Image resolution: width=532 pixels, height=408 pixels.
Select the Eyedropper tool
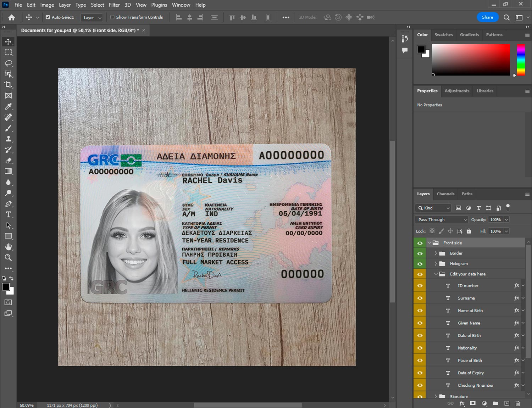[x=9, y=106]
